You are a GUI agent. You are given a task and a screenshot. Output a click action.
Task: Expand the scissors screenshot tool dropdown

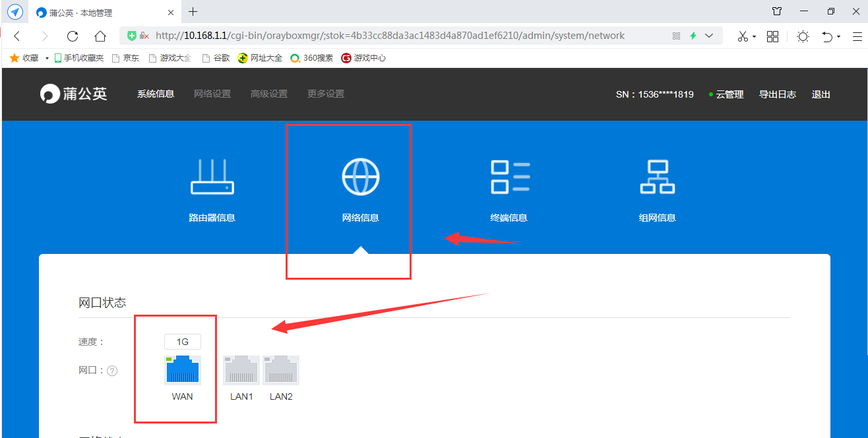tap(754, 37)
